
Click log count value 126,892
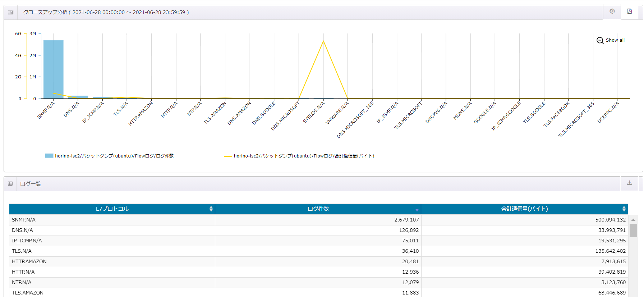409,230
